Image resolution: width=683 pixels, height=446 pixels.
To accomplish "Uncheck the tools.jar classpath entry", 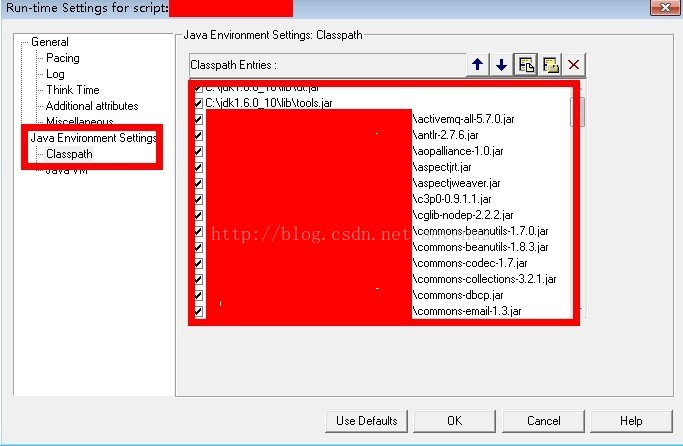I will click(199, 103).
